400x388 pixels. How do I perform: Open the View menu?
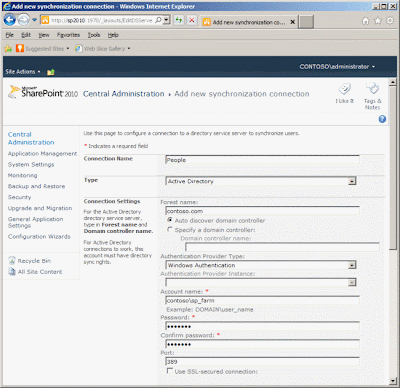pos(44,35)
